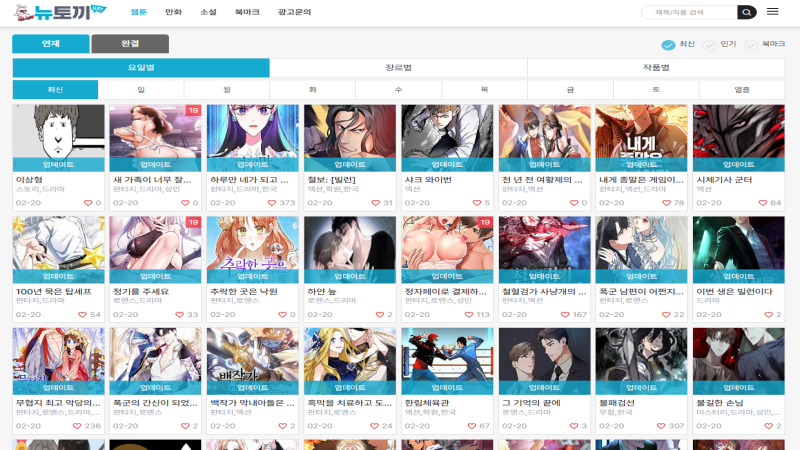Click the heart icon under 샤크 와이번
Screen dimensions: 800x450
(475, 203)
